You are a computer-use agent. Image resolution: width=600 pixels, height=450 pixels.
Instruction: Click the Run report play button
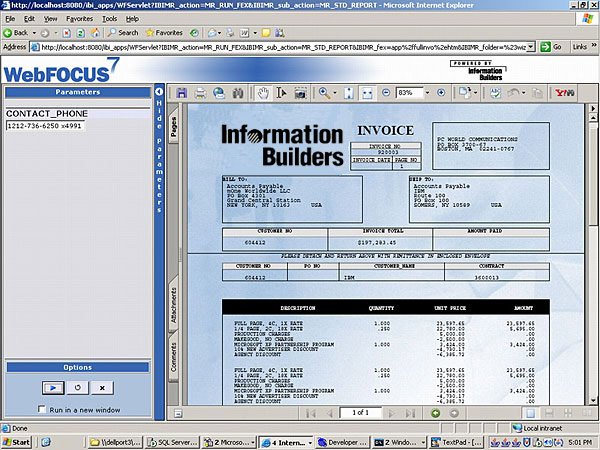[x=53, y=388]
